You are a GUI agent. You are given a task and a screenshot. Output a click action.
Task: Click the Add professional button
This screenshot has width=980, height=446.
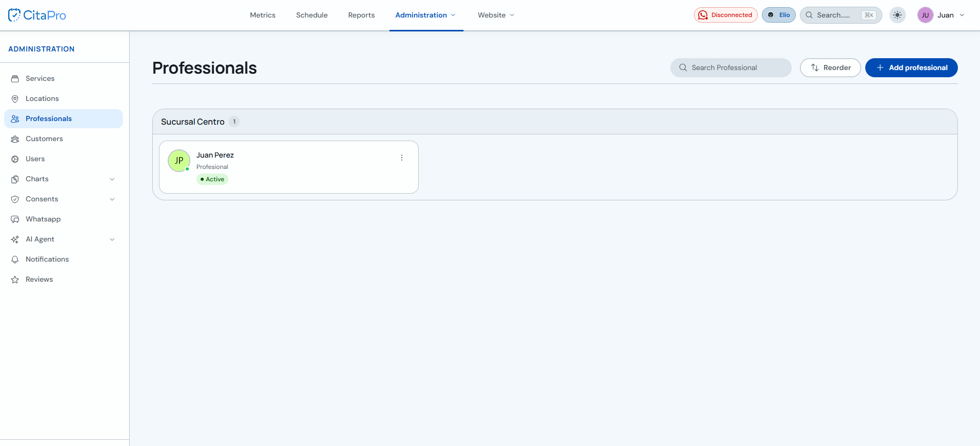tap(912, 67)
